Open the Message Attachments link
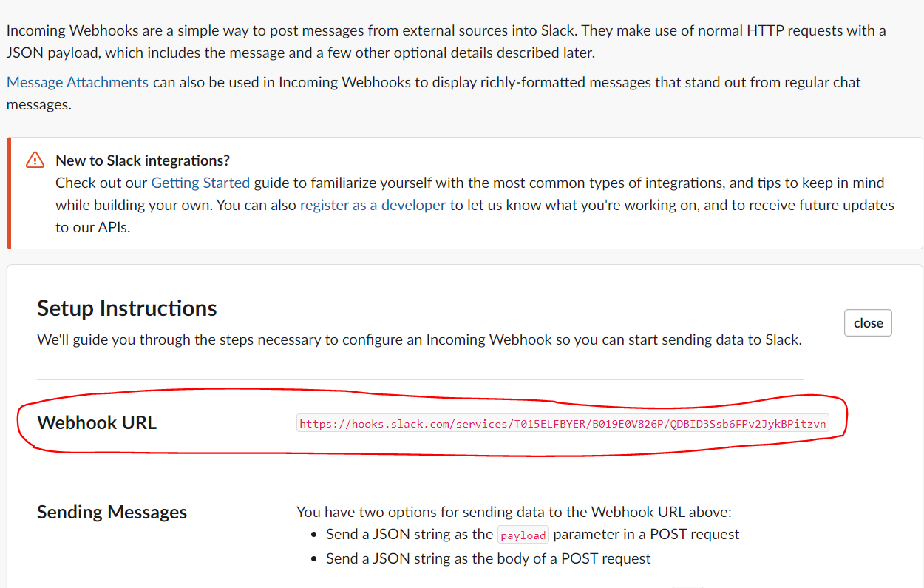The image size is (924, 588). 78,82
